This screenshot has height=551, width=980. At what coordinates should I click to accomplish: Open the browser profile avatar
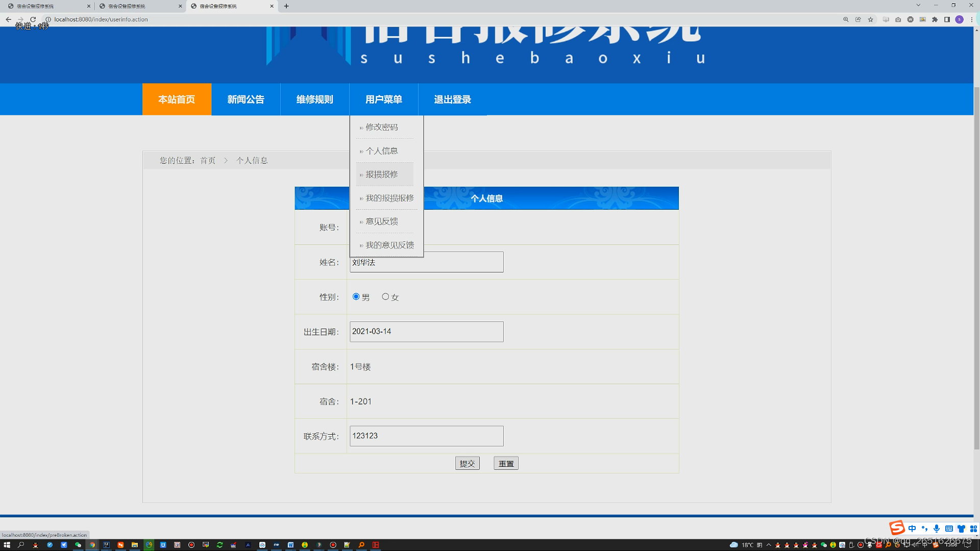click(959, 19)
